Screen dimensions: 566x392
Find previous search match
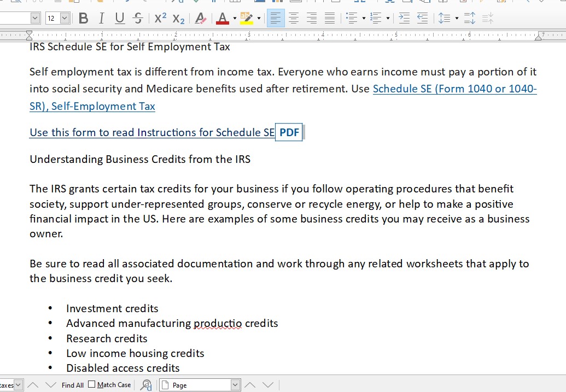(33, 385)
